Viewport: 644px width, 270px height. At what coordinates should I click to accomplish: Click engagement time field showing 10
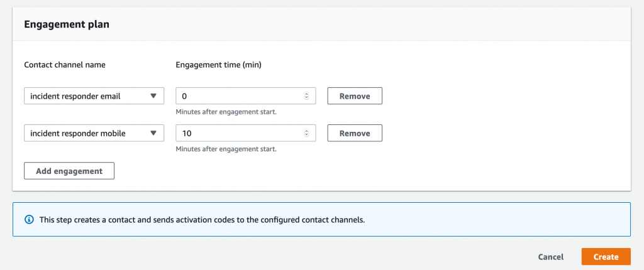point(246,133)
